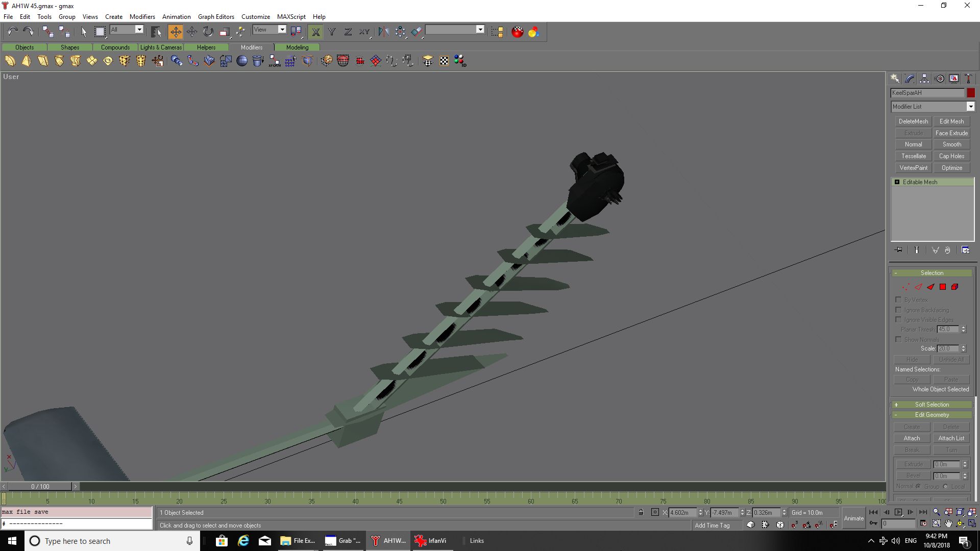Expand Editable Mesh stack entry
This screenshot has width=980, height=551.
[897, 182]
